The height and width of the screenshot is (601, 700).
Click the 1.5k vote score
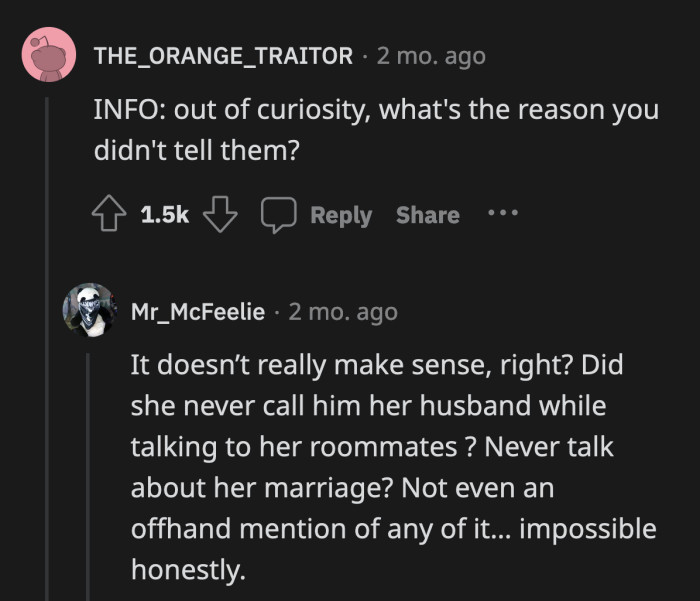pos(164,215)
